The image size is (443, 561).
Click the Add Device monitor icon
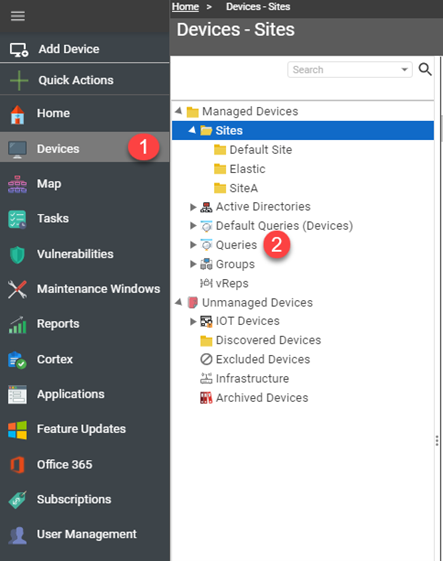click(x=19, y=49)
